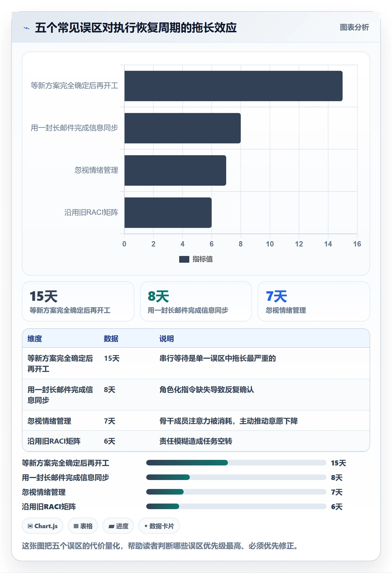392x573 pixels.
Task: Select the 沿用旧RACI矩阵 chart bar
Action: click(168, 213)
